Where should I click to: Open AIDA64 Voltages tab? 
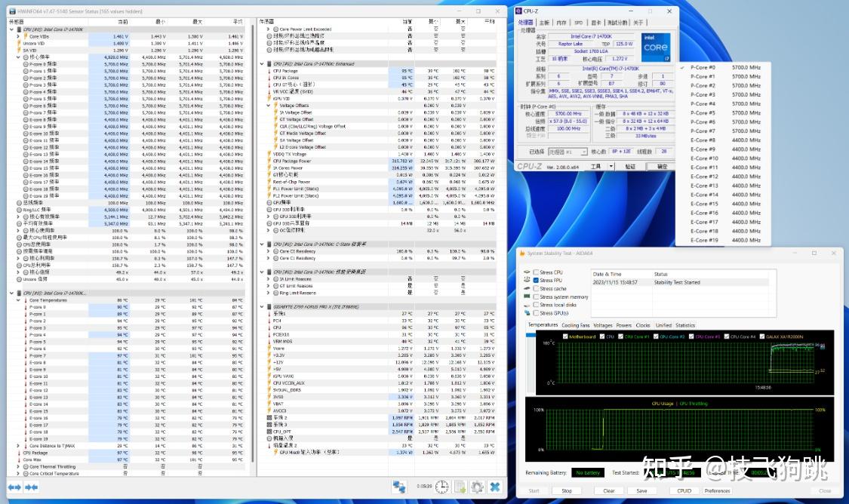click(603, 325)
